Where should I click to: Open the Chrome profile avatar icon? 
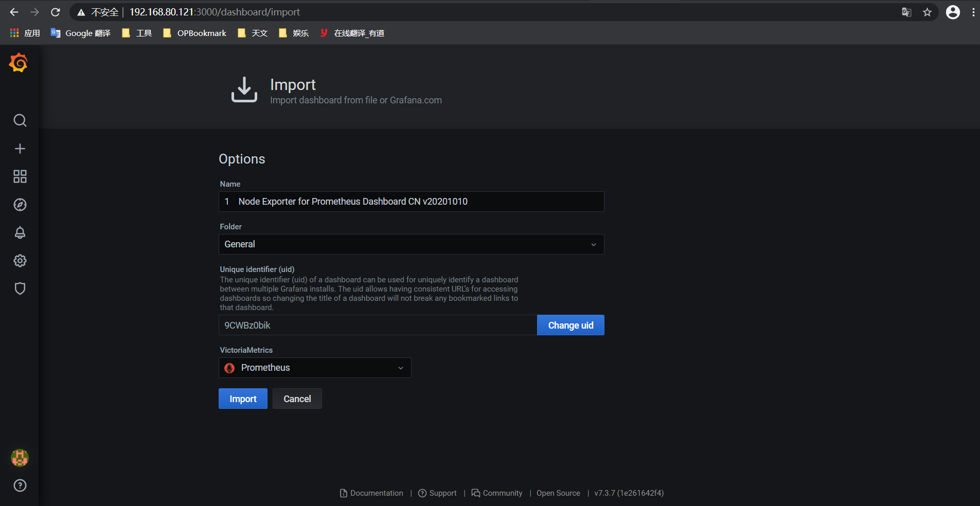point(953,12)
